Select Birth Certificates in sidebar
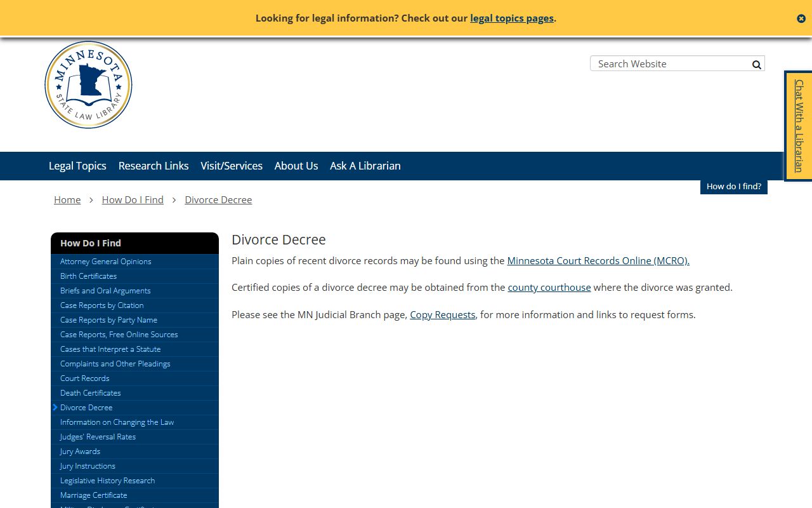812x508 pixels. (134, 276)
